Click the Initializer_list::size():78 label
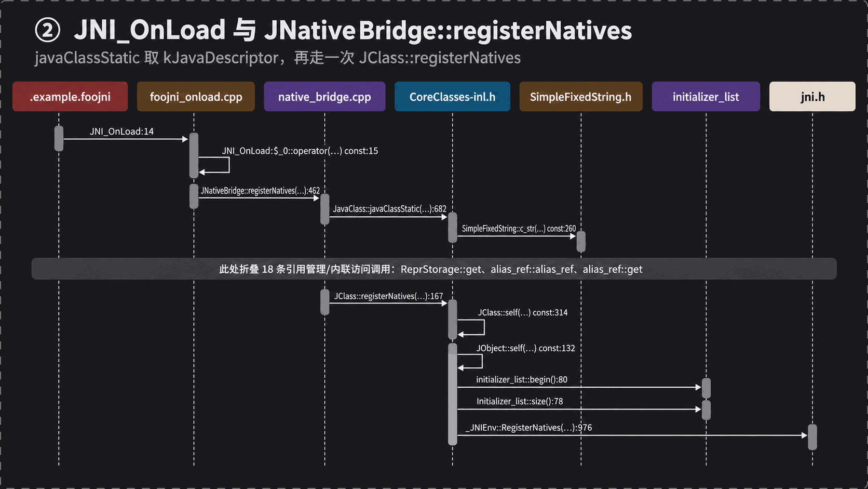 click(520, 401)
